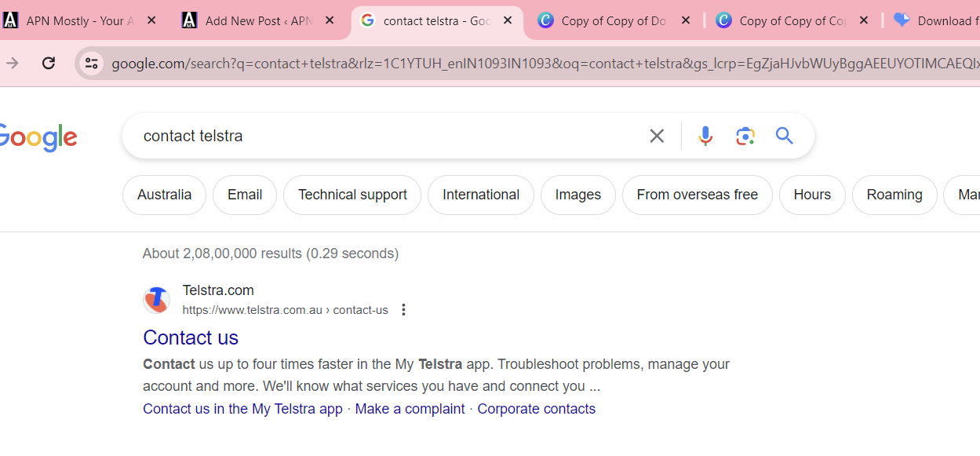Select the From overseas free chip

click(697, 195)
